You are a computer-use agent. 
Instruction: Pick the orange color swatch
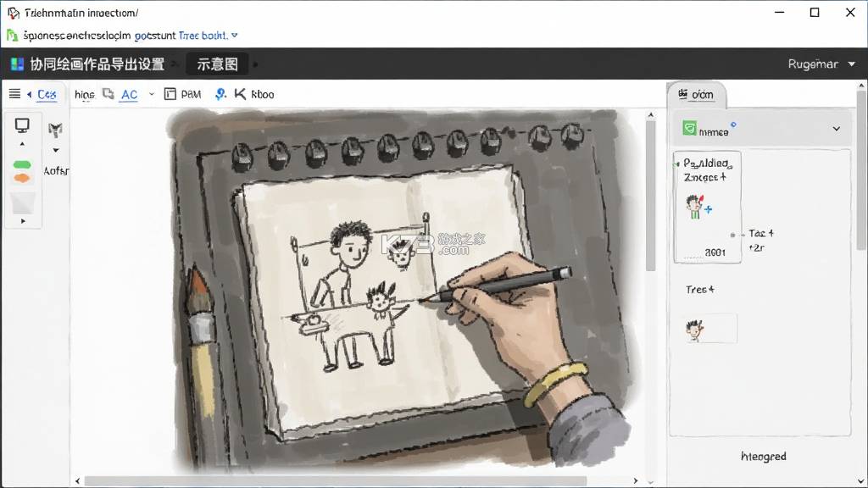tap(22, 178)
